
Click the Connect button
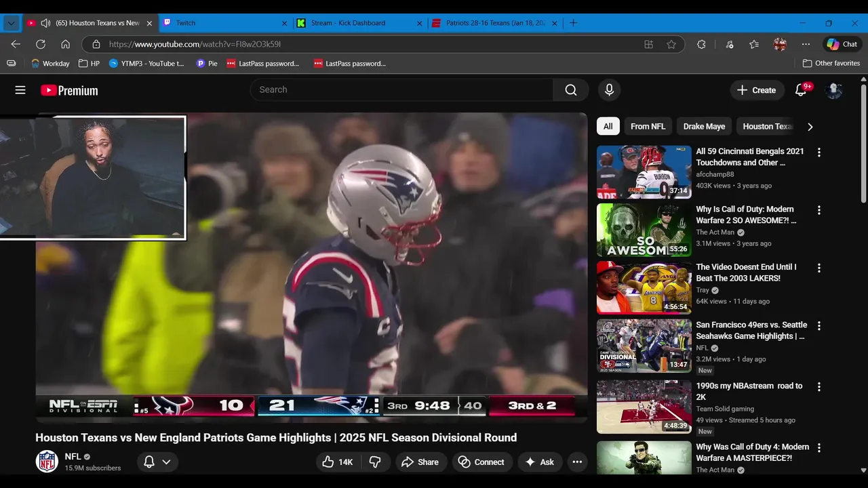click(x=481, y=462)
